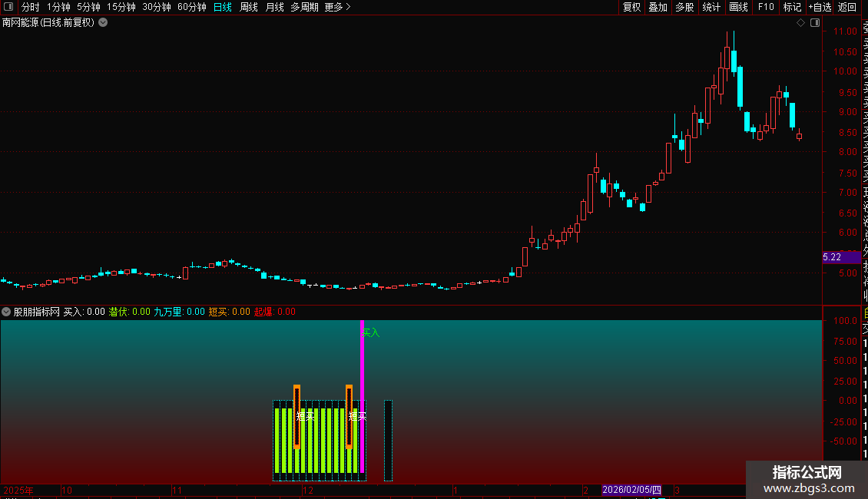The height and width of the screenshot is (499, 868).
Task: Click the 标记 mark button
Action: coord(792,7)
